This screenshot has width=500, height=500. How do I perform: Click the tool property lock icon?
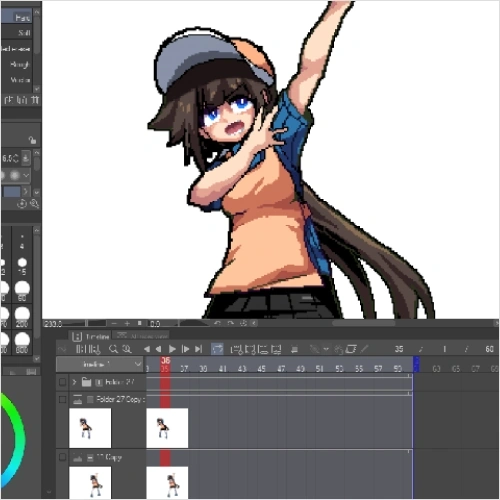coord(32,140)
